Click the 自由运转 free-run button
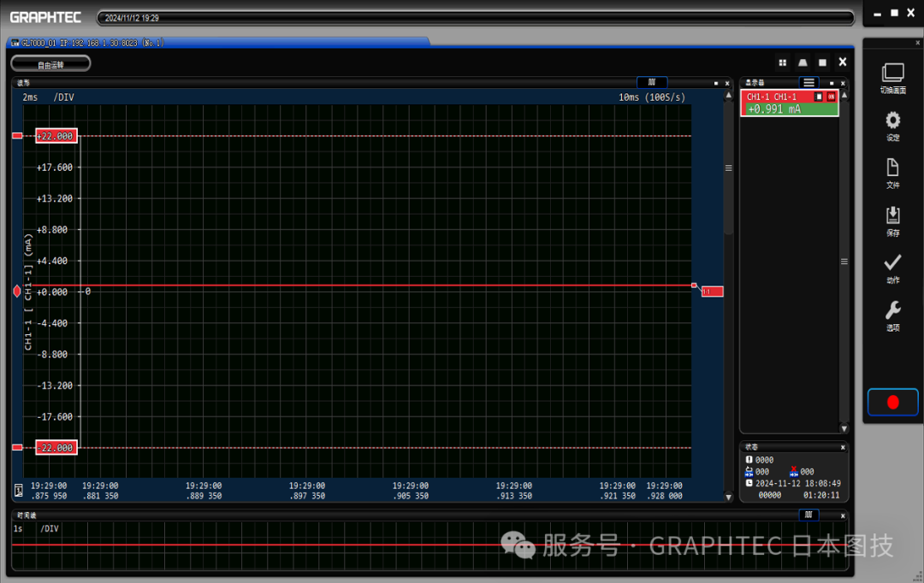 (x=50, y=64)
